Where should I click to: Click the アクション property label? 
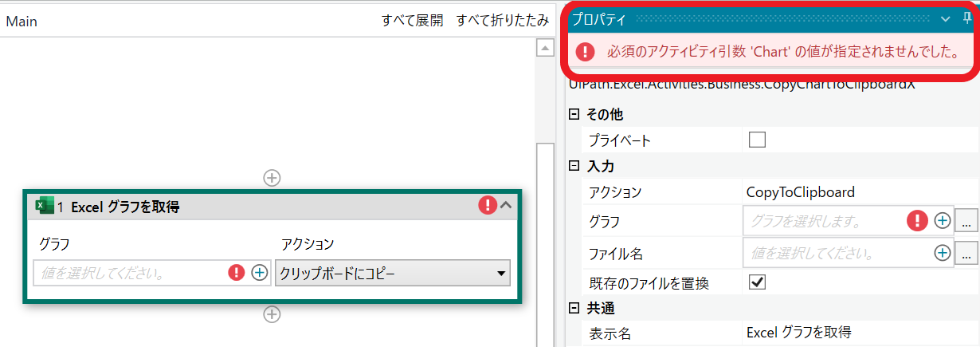pos(614,192)
